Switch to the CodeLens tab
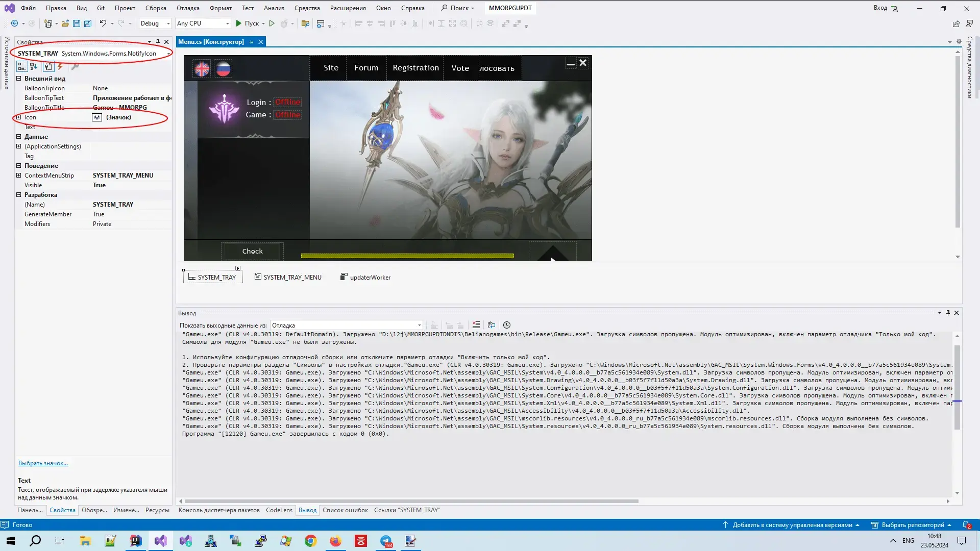Image resolution: width=980 pixels, height=551 pixels. (279, 510)
